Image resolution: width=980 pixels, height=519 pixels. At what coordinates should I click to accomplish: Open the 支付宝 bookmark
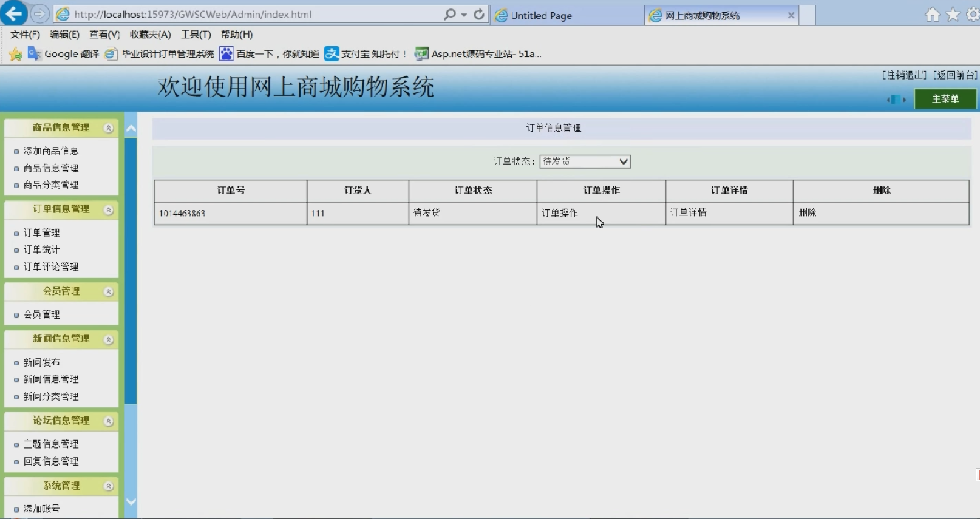(366, 54)
